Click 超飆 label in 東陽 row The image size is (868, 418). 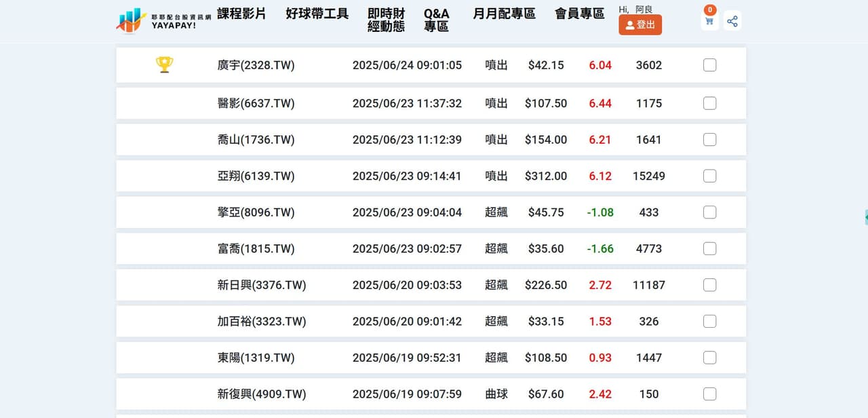(x=496, y=358)
